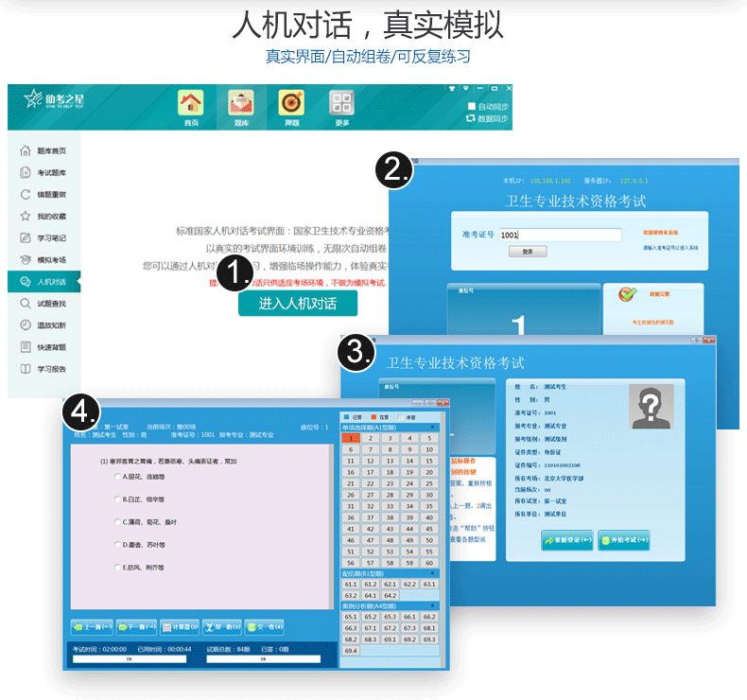Click the 首页 house icon
Screen dimensions: 747x700
[191, 103]
